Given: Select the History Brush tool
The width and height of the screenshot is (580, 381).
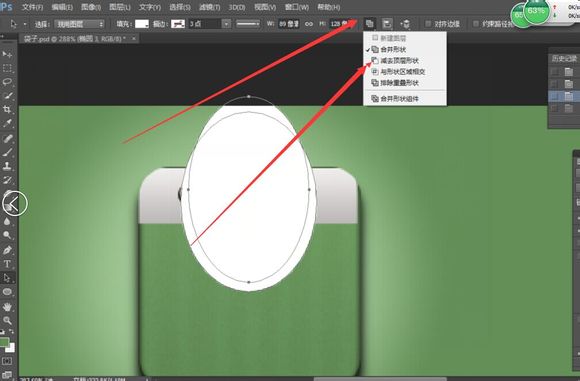Looking at the screenshot, I should click(7, 180).
